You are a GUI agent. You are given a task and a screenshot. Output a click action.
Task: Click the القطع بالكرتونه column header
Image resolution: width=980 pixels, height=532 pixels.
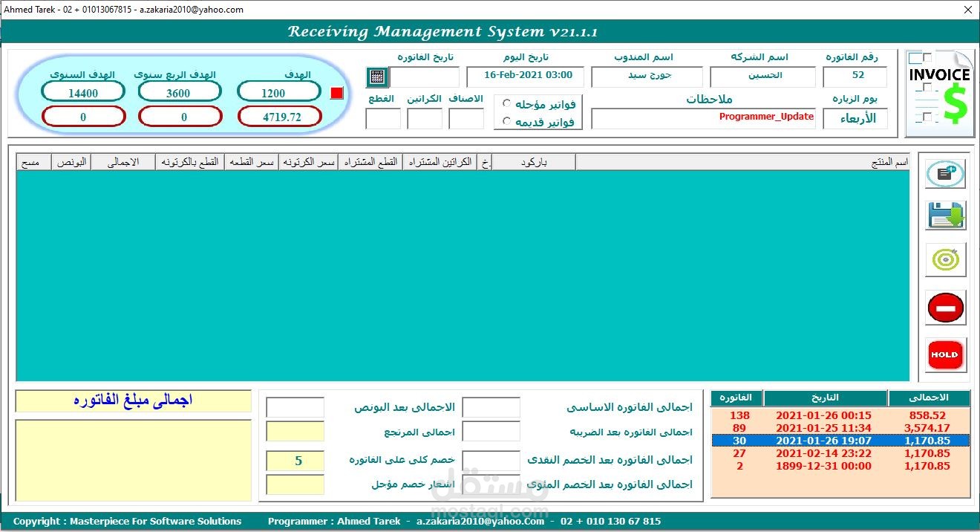tap(190, 162)
